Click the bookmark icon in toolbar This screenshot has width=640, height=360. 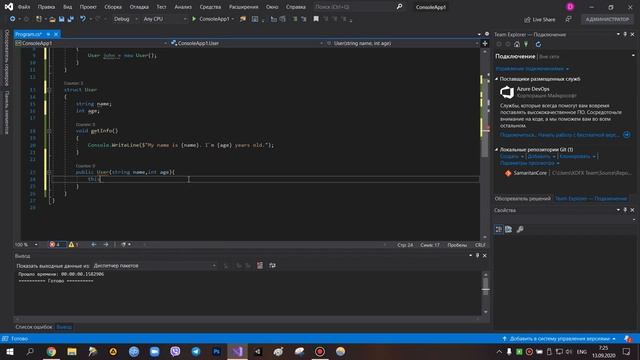(x=316, y=19)
